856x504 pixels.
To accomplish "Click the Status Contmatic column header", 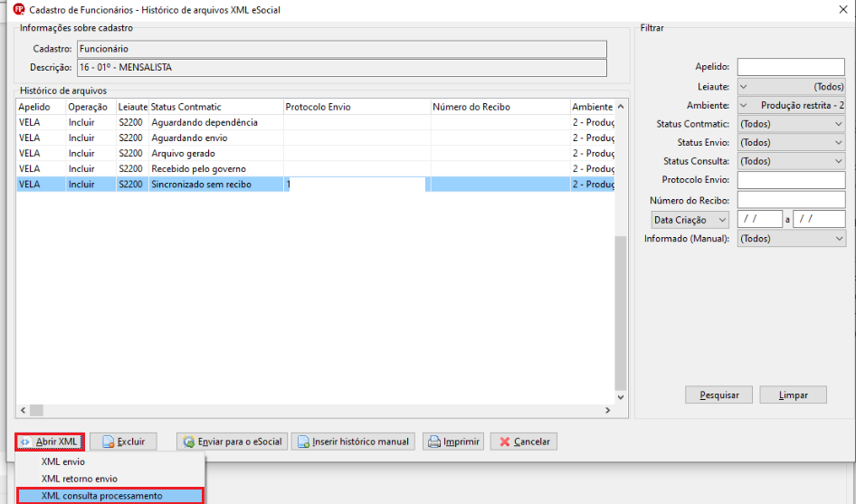I will point(216,107).
